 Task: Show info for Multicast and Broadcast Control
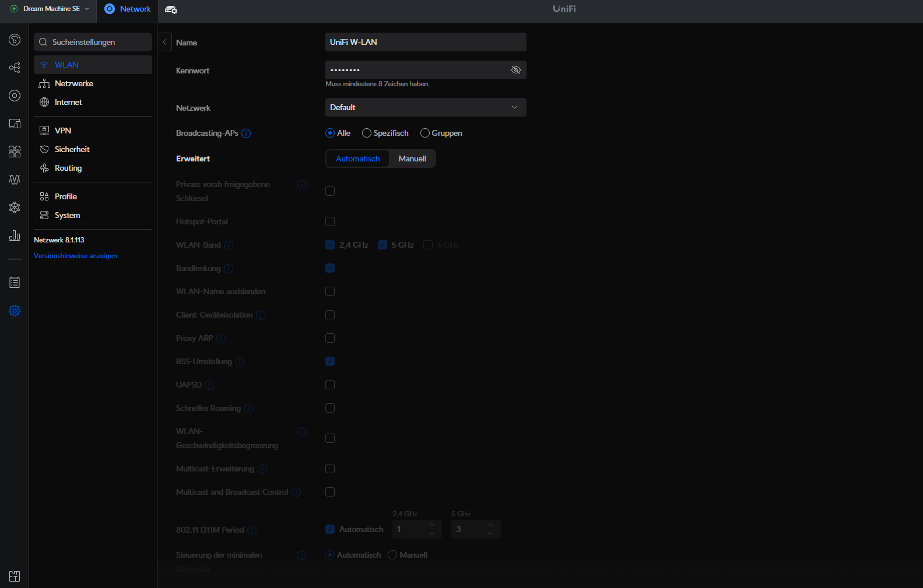click(x=296, y=492)
